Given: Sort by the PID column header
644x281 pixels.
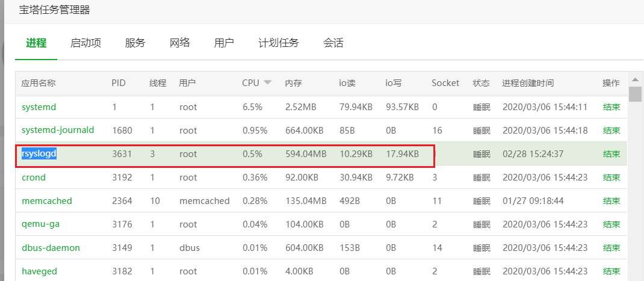Looking at the screenshot, I should click(119, 83).
